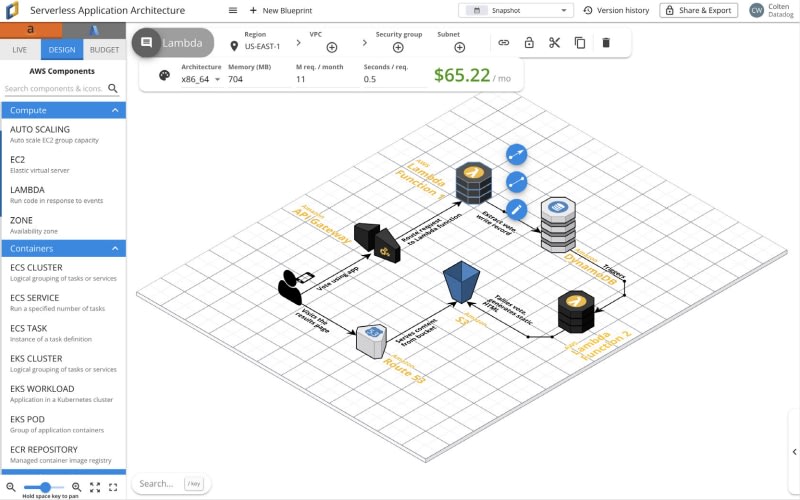Switch to the LIVE tab

point(19,49)
